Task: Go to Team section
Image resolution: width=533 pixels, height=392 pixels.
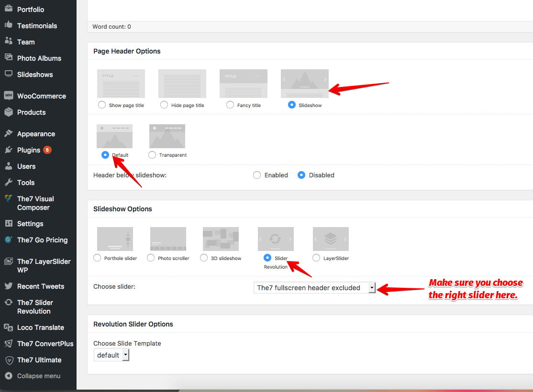Action: click(26, 42)
